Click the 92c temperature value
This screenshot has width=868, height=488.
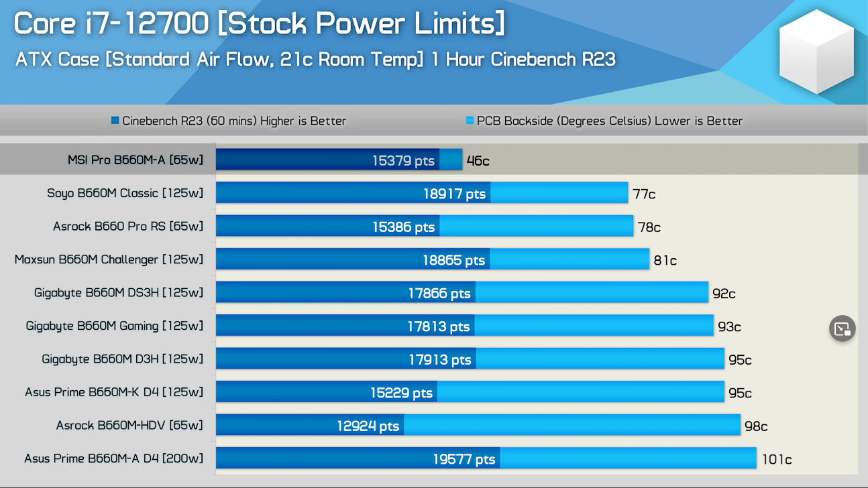[x=724, y=294]
